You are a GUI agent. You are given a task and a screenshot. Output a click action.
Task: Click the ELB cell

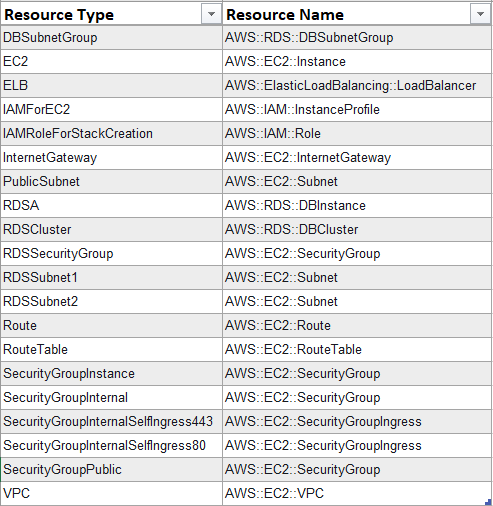[111, 86]
